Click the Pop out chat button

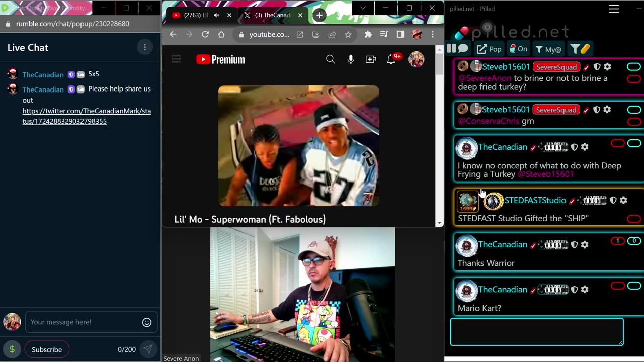489,49
